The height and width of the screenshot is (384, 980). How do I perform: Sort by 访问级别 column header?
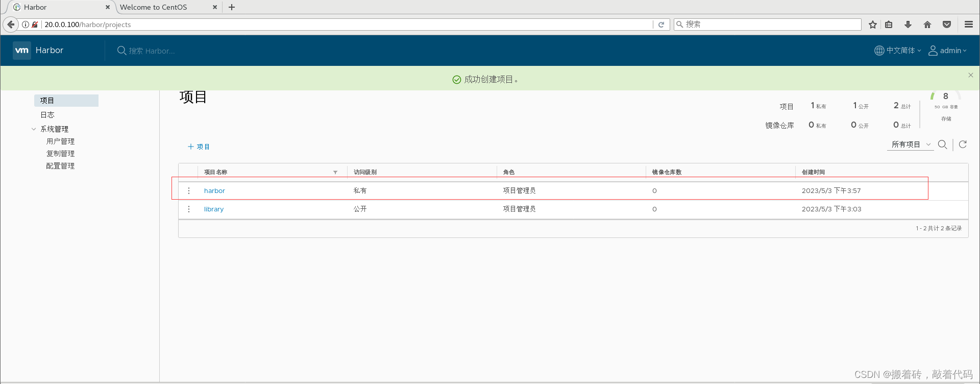[x=365, y=172]
